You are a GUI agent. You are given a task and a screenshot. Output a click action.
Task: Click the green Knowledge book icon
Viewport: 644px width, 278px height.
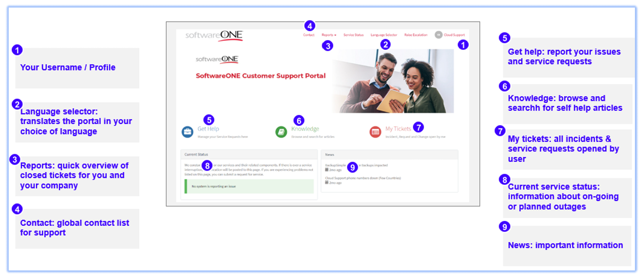coord(281,132)
